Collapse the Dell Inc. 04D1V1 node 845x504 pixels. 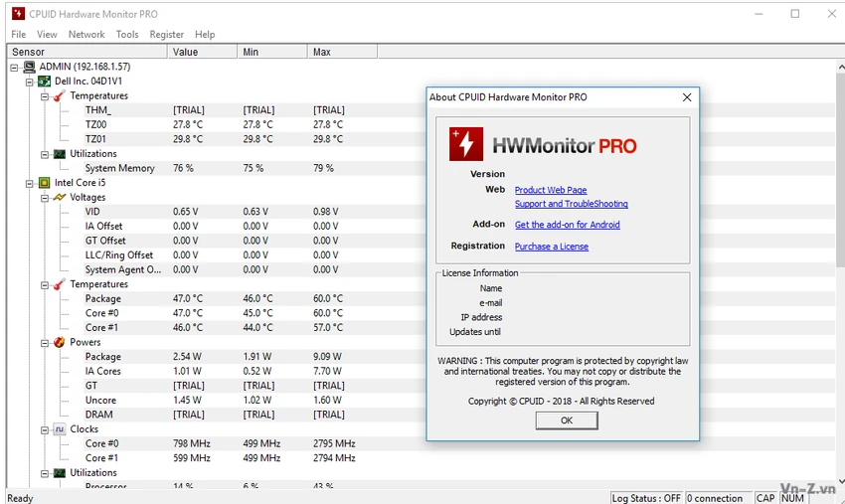coord(30,82)
